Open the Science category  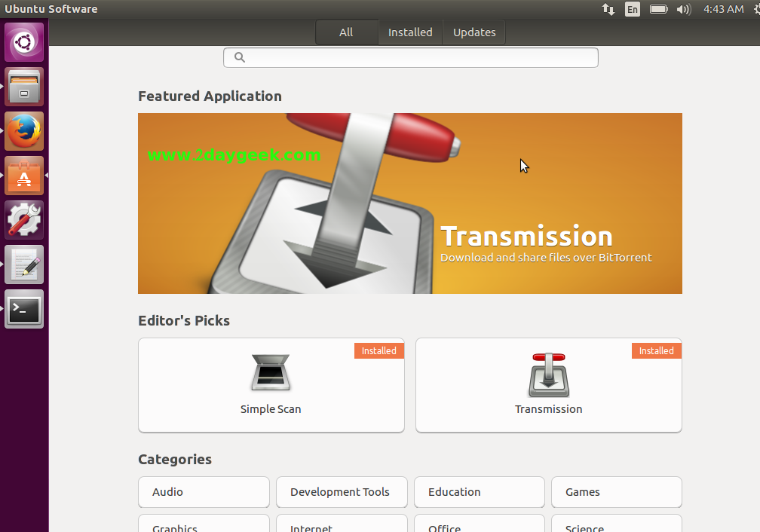(x=617, y=524)
